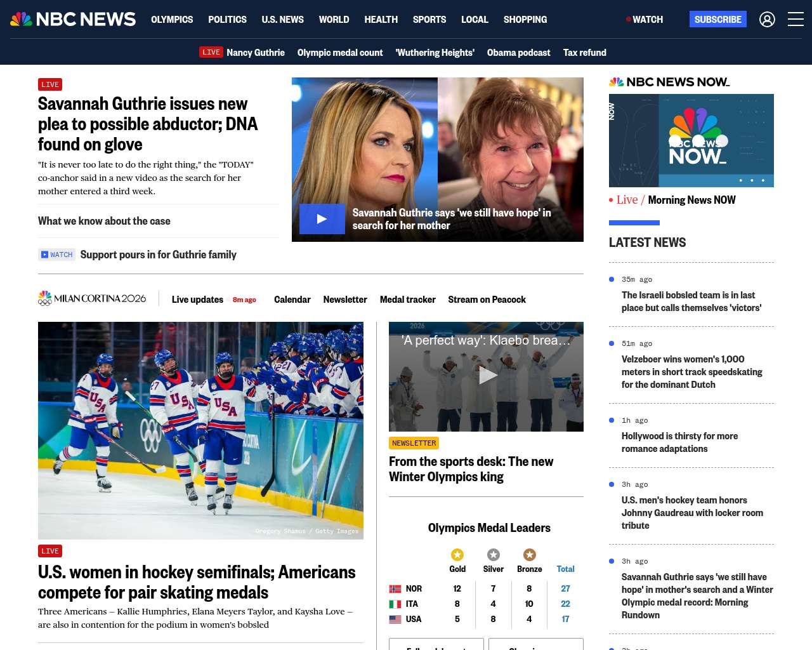This screenshot has height=650, width=812.
Task: Click the silver medal column icon
Action: (x=494, y=555)
